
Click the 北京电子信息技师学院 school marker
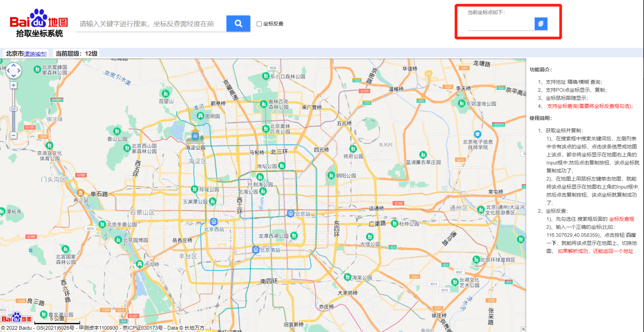point(478,134)
